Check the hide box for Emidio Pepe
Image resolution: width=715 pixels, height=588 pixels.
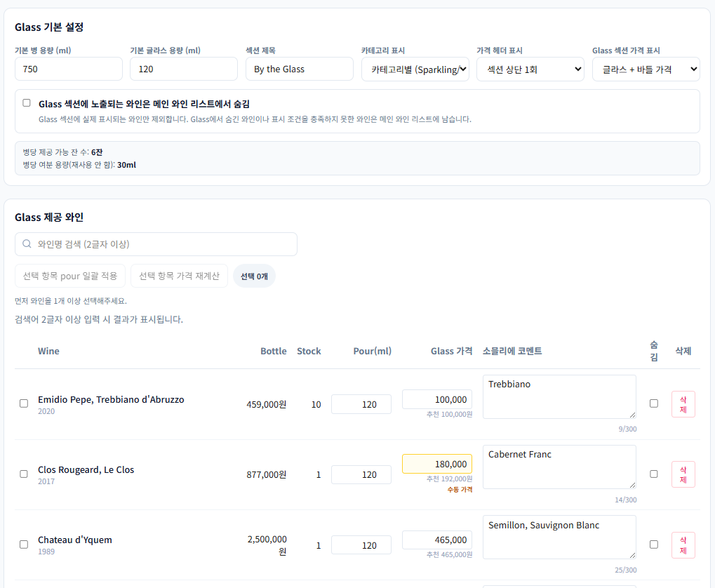click(x=653, y=403)
